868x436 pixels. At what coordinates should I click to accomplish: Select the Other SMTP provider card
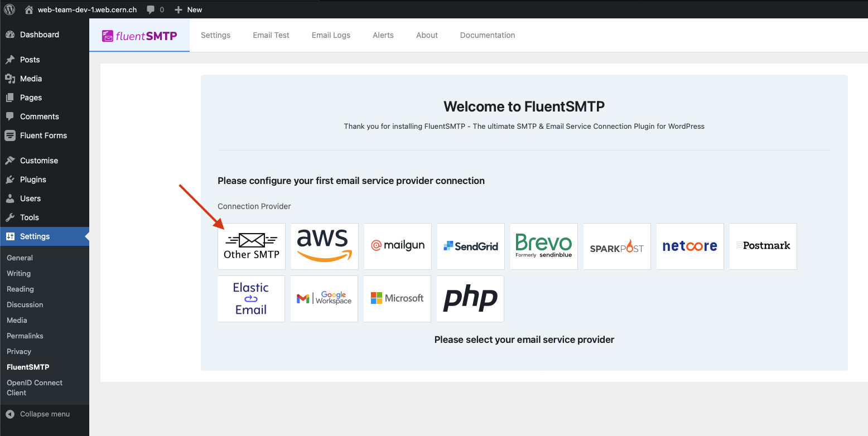click(251, 246)
